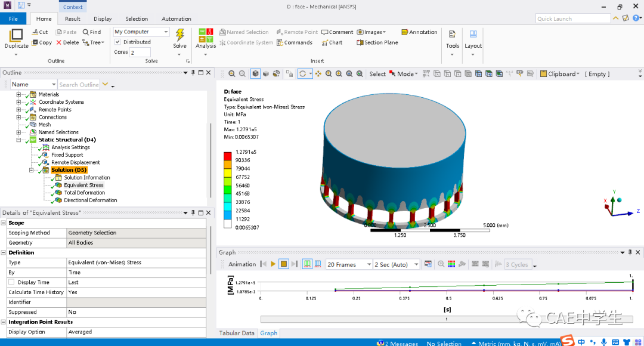The width and height of the screenshot is (644, 346).
Task: Insert a Chart from the ribbon
Action: (x=332, y=42)
